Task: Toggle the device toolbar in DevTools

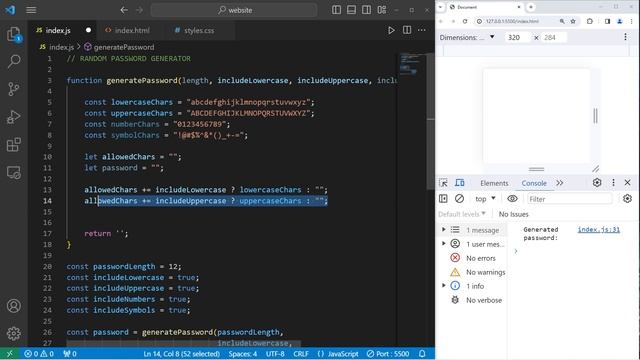Action: 460,183
